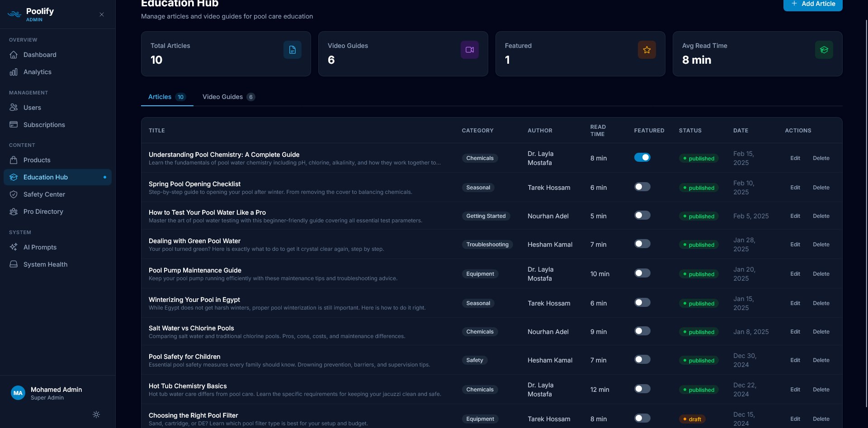Switch to the Articles tab
This screenshot has width=868, height=428.
167,97
